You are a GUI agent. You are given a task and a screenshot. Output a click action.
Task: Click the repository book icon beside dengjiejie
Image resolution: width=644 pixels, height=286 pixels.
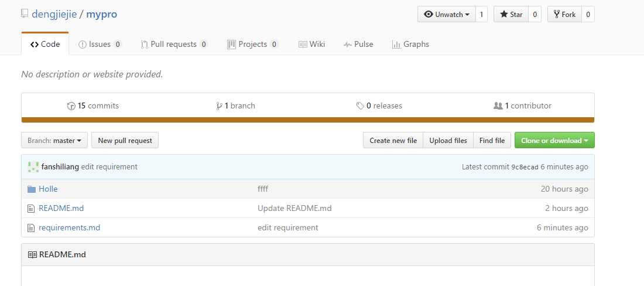[x=25, y=13]
